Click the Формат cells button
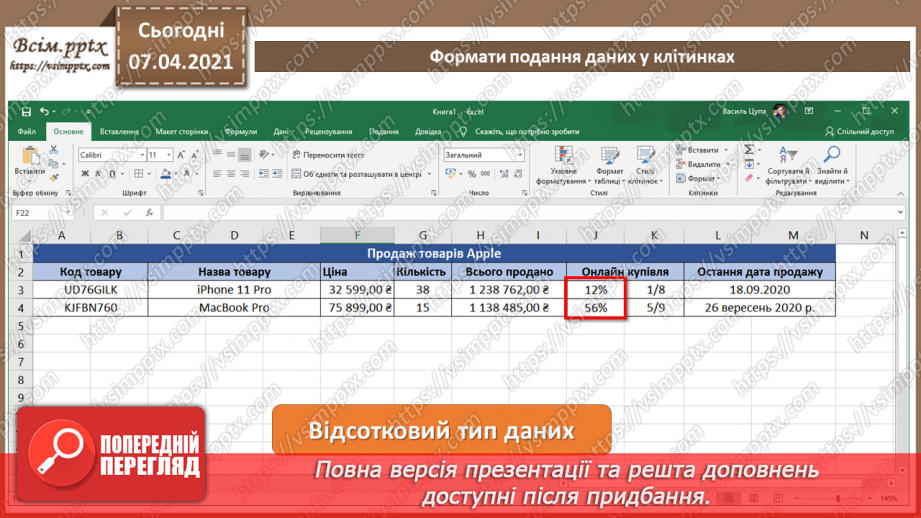The height and width of the screenshot is (518, 921). point(698,179)
